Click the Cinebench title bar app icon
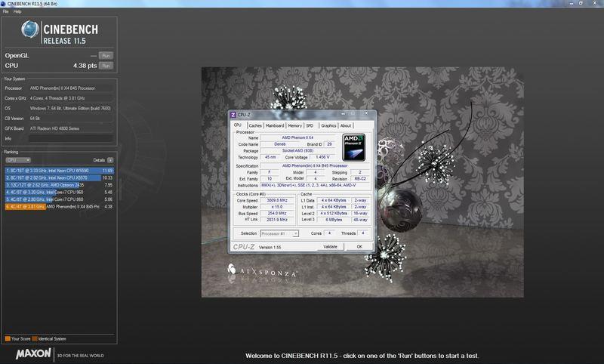The width and height of the screenshot is (604, 364). pyautogui.click(x=3, y=4)
